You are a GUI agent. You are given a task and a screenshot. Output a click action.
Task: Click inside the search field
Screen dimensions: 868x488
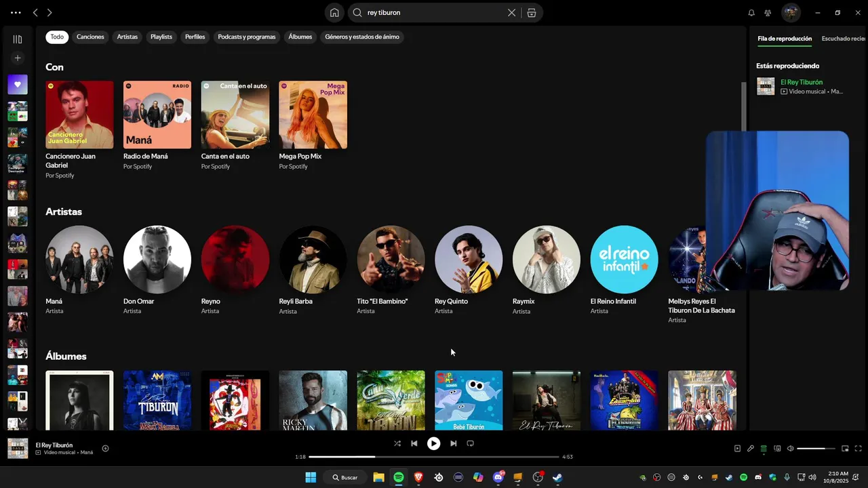(x=434, y=12)
